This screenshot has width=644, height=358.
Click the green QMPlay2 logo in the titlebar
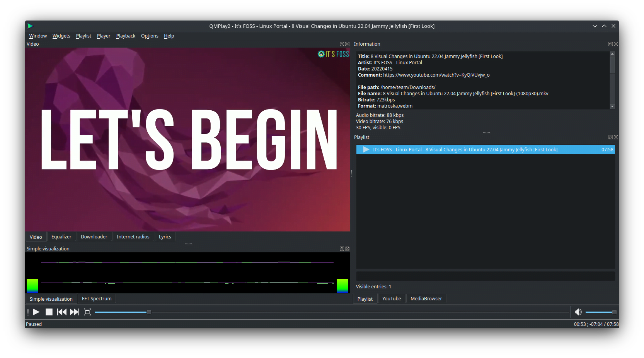(31, 26)
